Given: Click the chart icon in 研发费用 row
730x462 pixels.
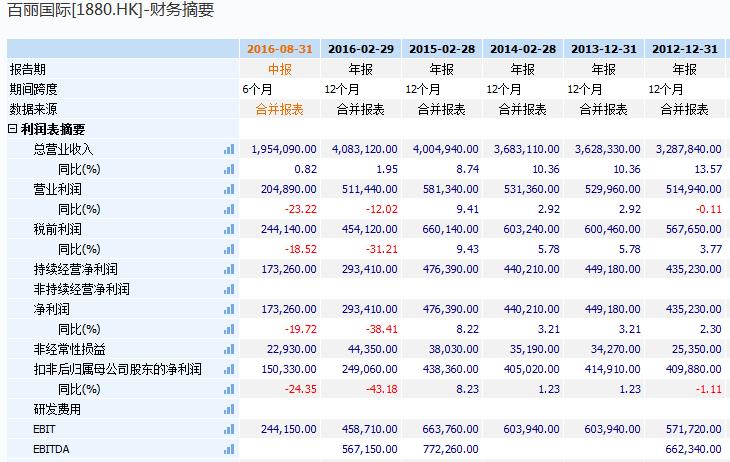Looking at the screenshot, I should (229, 409).
